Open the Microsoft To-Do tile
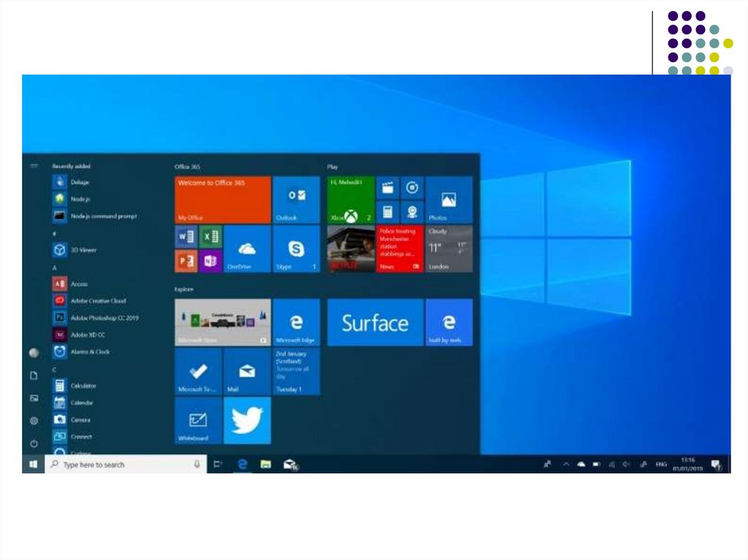Viewport: 748px width, 560px height. (x=198, y=372)
